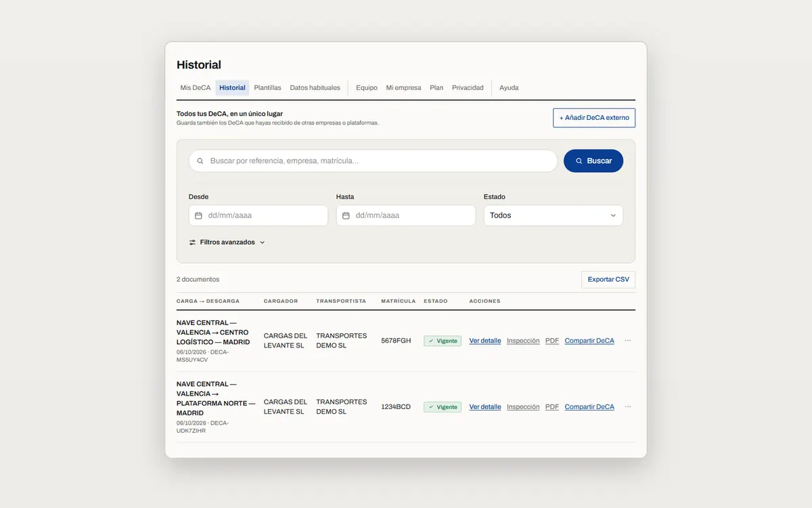Switch to Mis DeCA tab
This screenshot has width=812, height=508.
(x=196, y=87)
